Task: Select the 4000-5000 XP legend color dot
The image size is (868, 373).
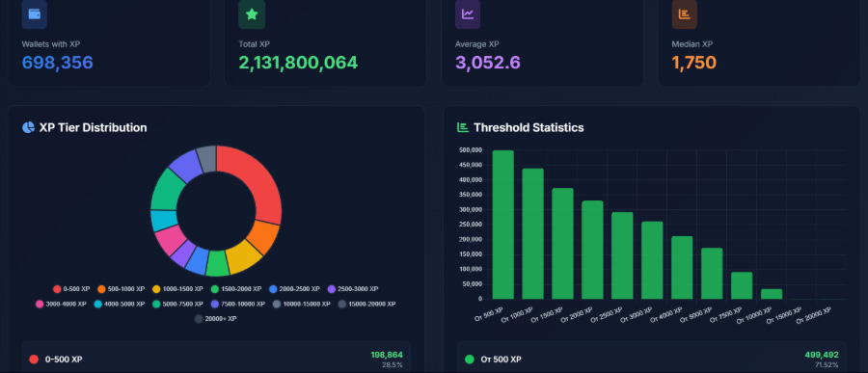Action: (98, 304)
